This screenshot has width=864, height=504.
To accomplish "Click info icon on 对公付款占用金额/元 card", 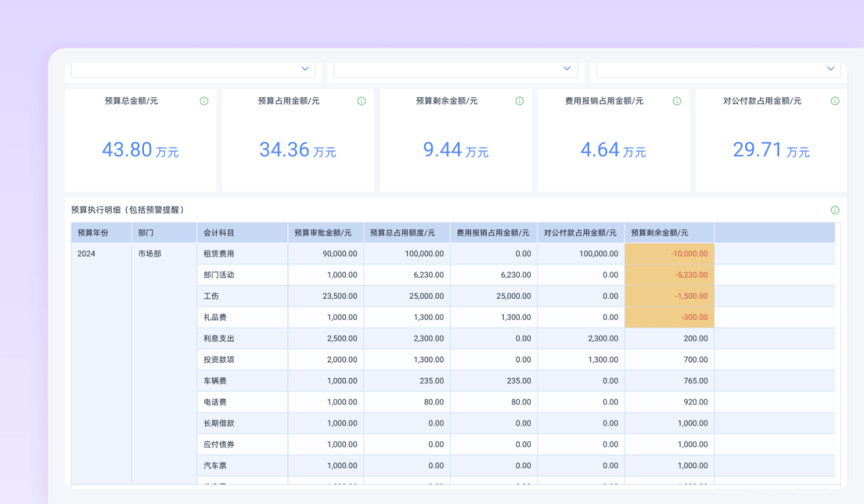I will point(834,102).
